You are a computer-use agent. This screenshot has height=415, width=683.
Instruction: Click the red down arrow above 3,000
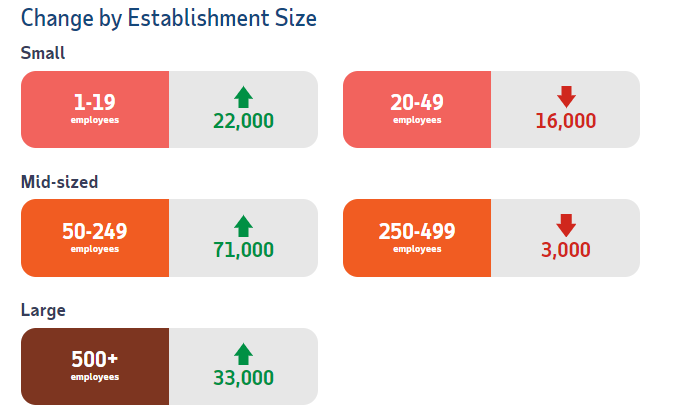(566, 225)
